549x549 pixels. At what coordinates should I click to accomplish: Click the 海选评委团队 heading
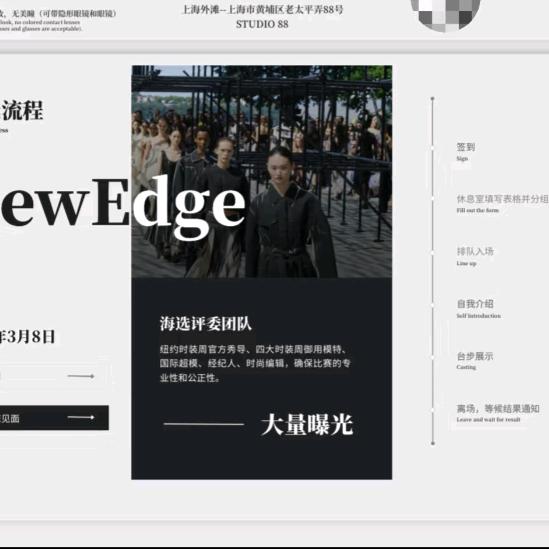click(x=206, y=324)
